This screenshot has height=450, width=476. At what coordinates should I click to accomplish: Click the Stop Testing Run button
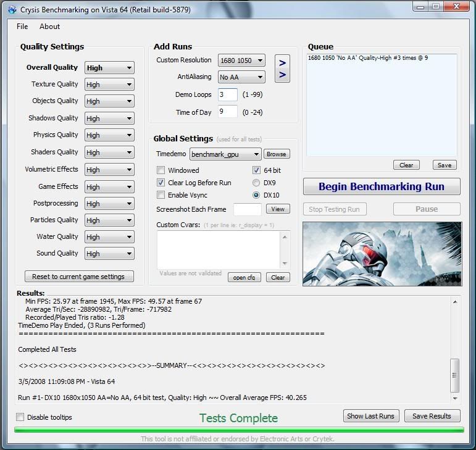pyautogui.click(x=335, y=209)
